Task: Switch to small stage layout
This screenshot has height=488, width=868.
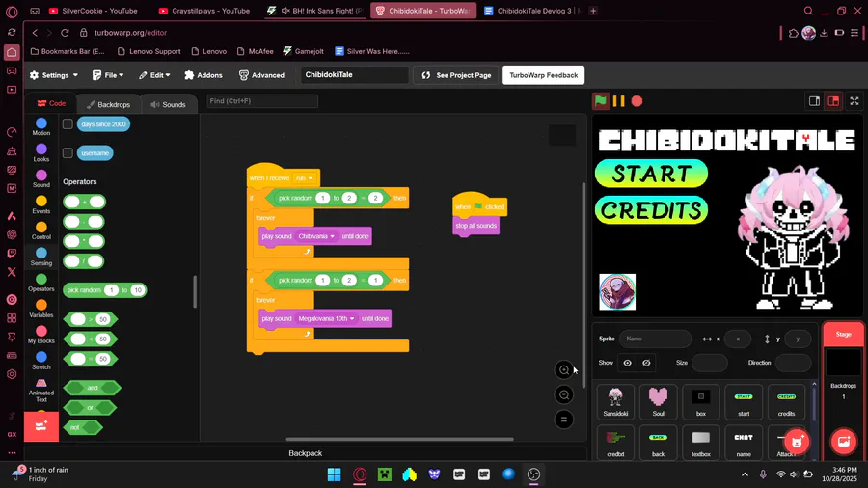Action: [x=814, y=101]
